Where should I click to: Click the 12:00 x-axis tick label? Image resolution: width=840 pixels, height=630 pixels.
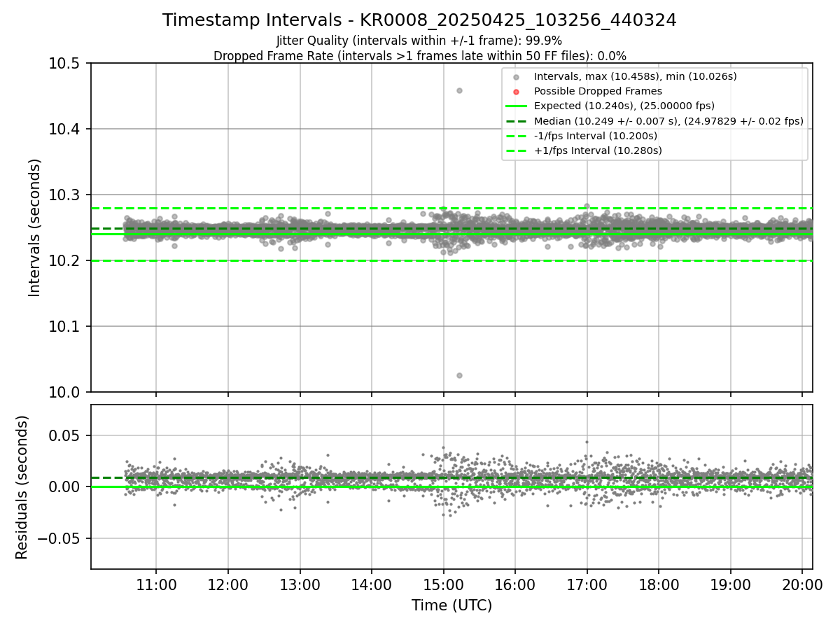227,584
